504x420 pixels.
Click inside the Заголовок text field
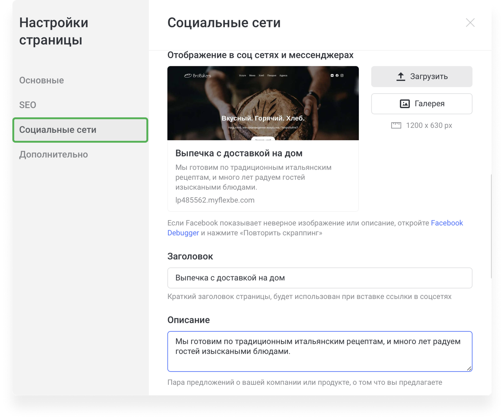click(x=319, y=278)
